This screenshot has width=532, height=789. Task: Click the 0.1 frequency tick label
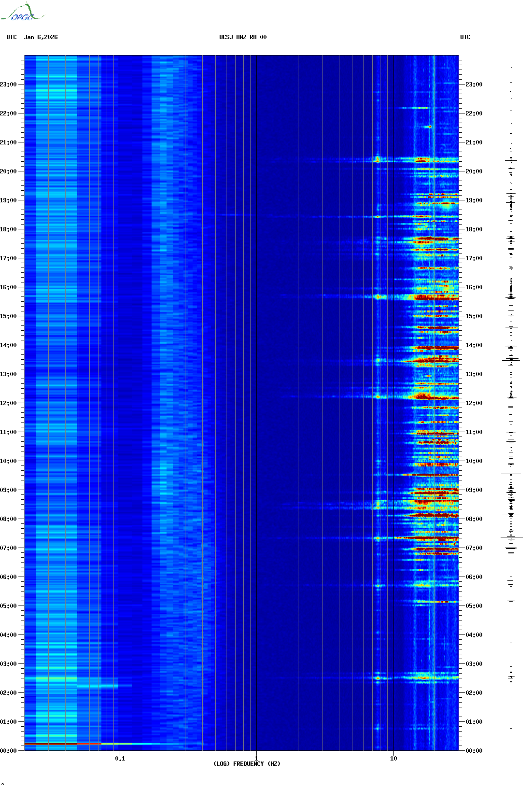[120, 758]
